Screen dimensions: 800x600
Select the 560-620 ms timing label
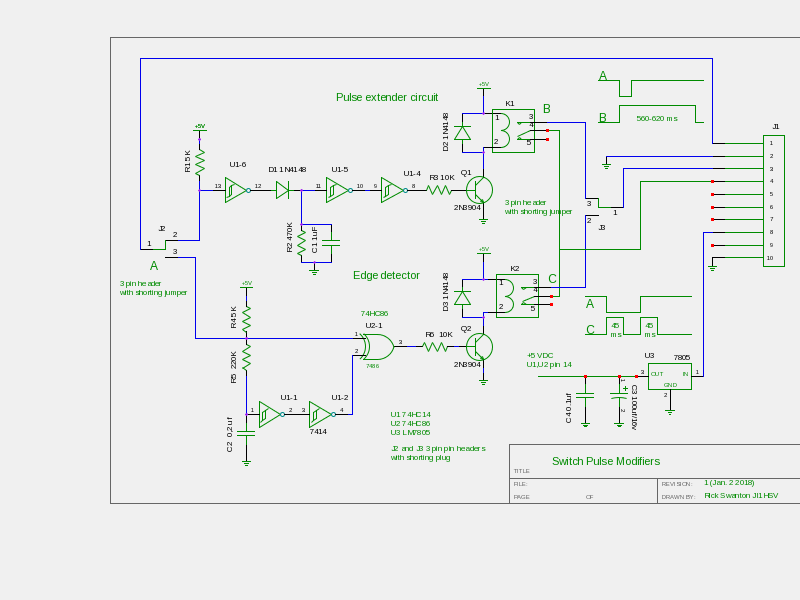tap(657, 119)
